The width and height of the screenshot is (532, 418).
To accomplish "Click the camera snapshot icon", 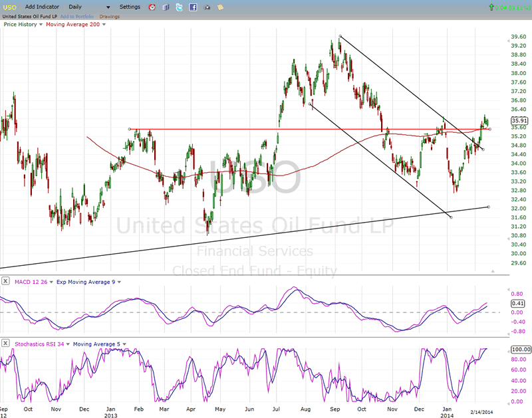I will tap(207, 7).
